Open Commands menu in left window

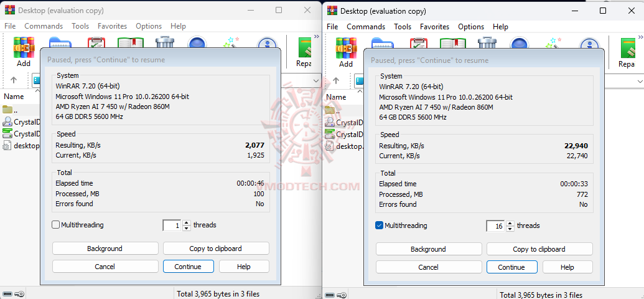(44, 26)
